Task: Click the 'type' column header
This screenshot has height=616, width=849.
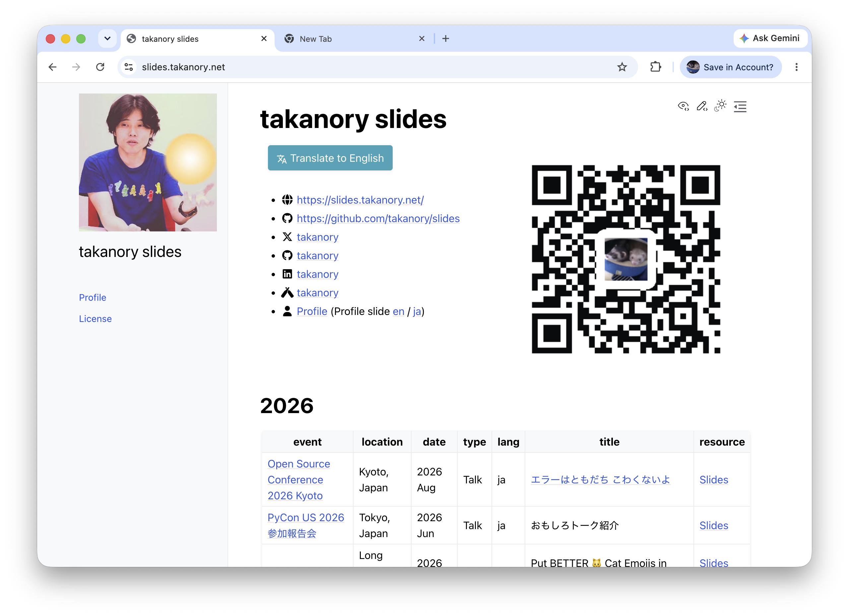Action: 474,442
